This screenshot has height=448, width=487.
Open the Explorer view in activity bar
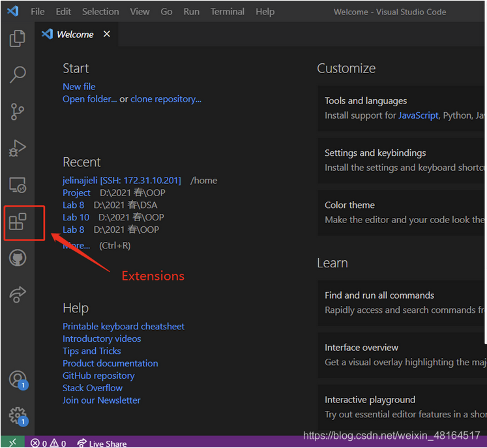point(18,38)
